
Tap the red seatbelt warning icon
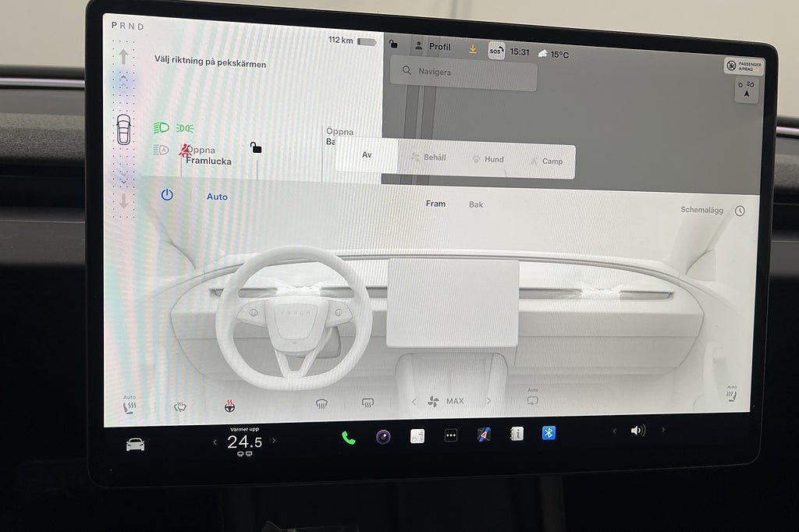[x=185, y=151]
